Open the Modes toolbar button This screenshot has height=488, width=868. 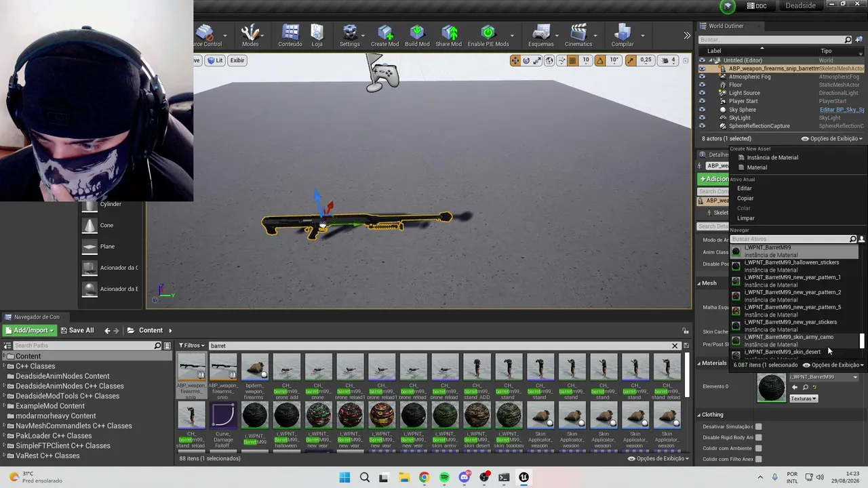pyautogui.click(x=250, y=36)
